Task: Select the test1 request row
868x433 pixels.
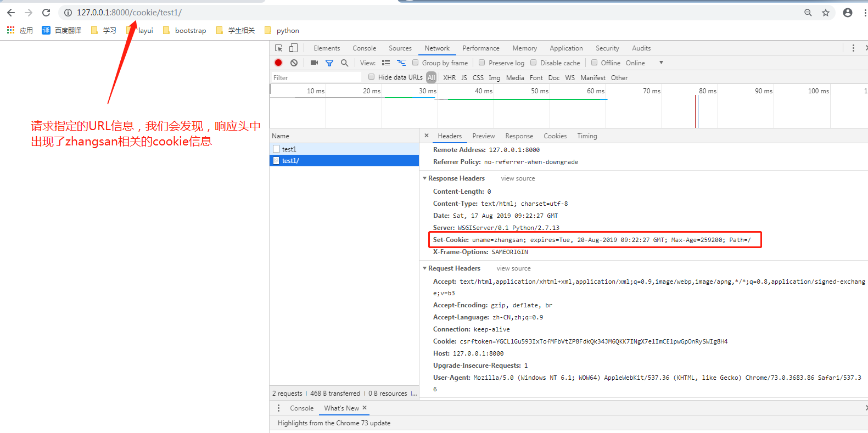Action: coord(344,149)
